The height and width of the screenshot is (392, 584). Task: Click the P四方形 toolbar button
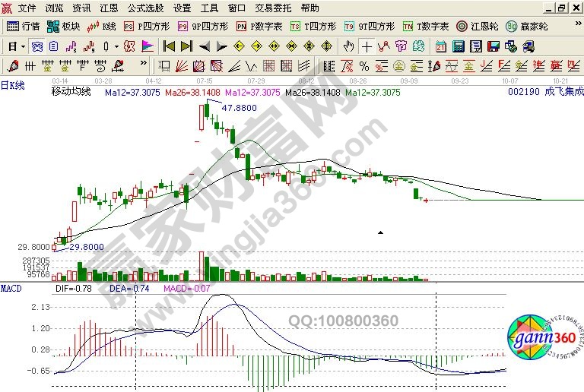[144, 26]
